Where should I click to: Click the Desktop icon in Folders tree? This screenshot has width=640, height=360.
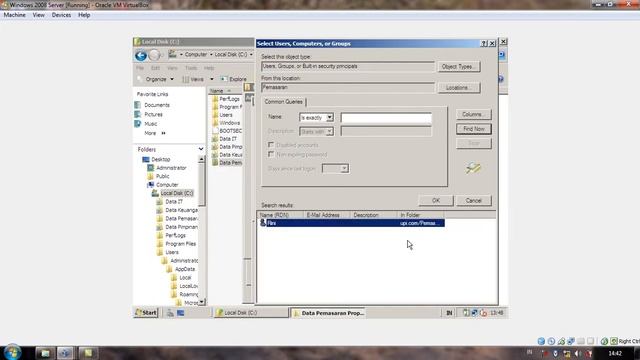146,159
